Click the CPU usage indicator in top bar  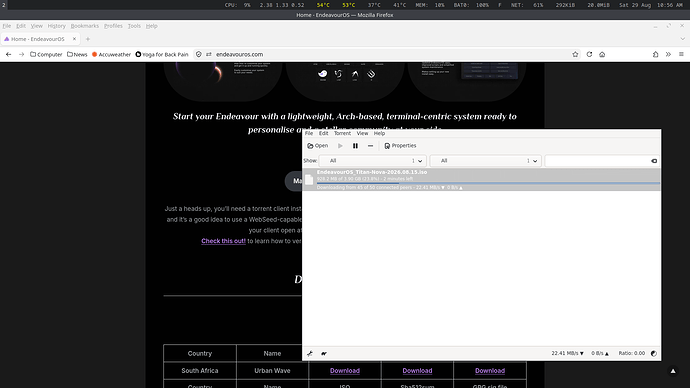[238, 5]
